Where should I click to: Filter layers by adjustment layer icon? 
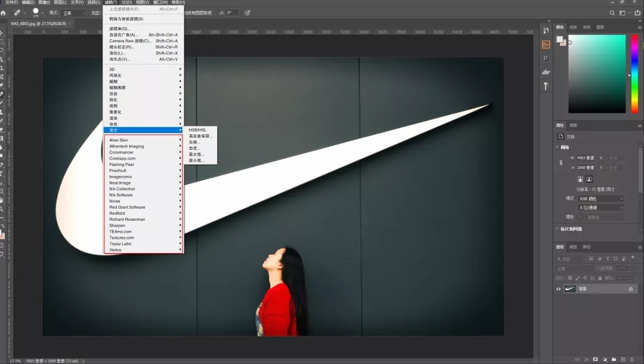(x=599, y=259)
